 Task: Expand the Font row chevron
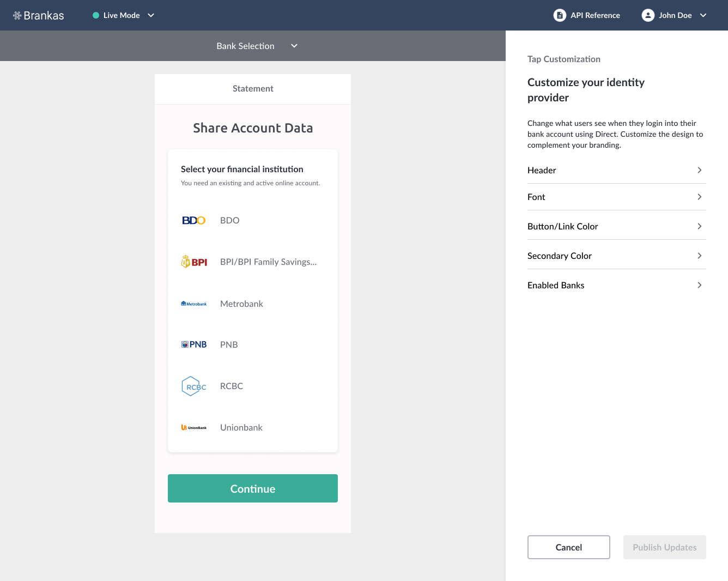(700, 197)
